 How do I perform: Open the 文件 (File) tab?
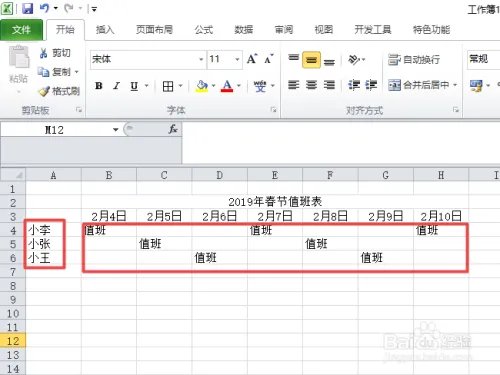[x=21, y=30]
